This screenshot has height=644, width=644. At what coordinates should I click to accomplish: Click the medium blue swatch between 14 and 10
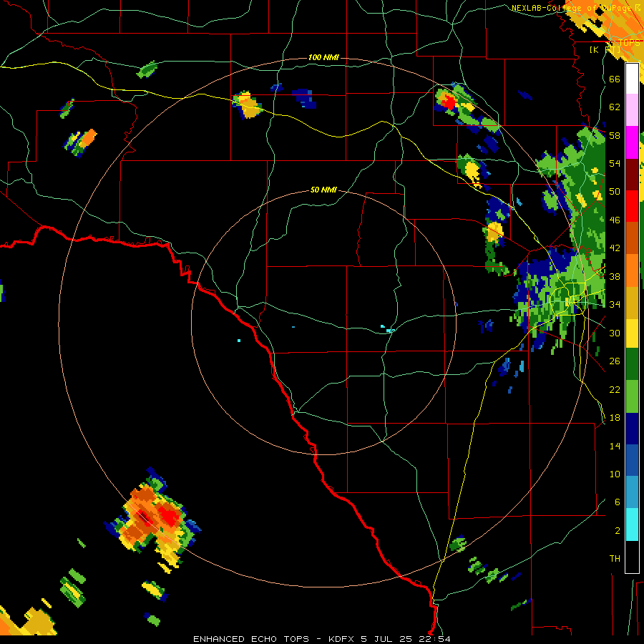tap(632, 460)
